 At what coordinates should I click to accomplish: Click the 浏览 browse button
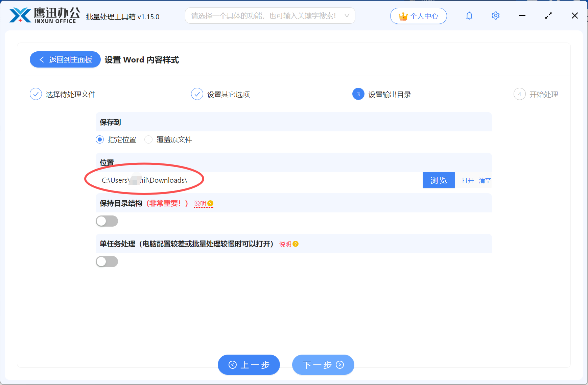coord(439,180)
